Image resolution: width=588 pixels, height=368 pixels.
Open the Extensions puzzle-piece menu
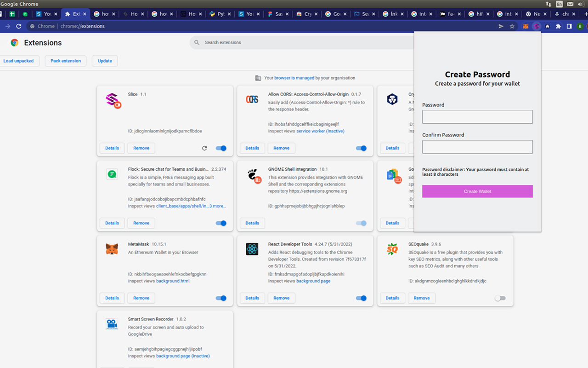[x=558, y=26]
